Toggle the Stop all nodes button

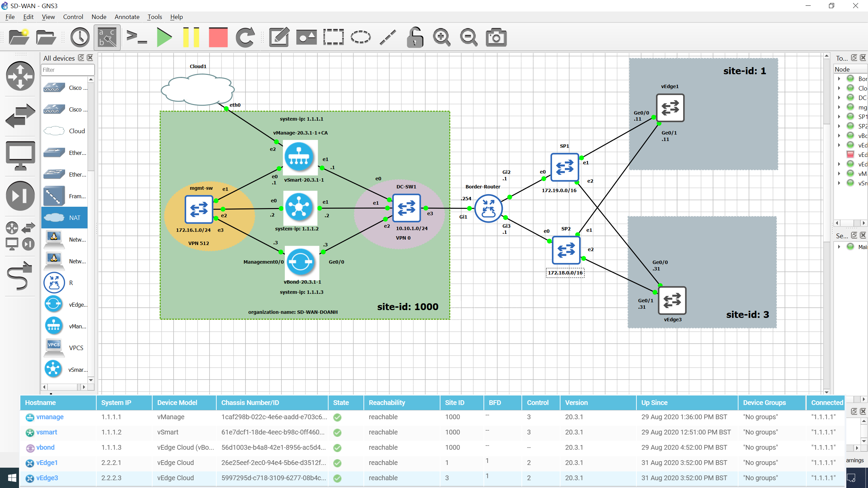coord(217,38)
